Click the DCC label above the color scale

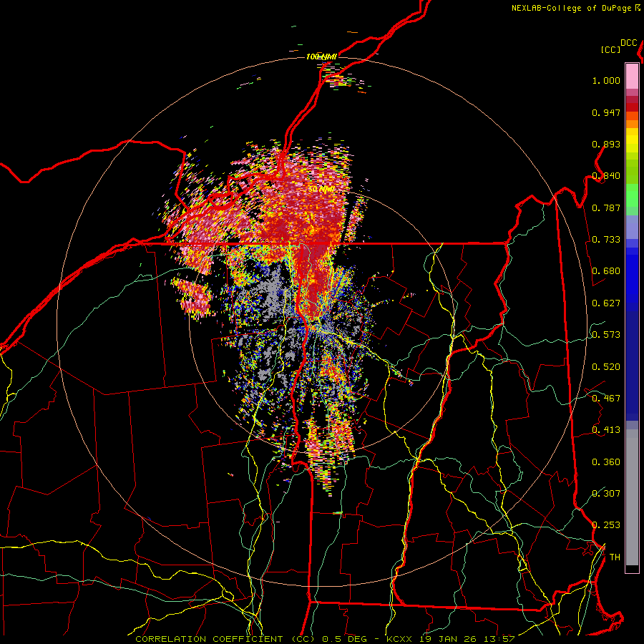coord(629,43)
